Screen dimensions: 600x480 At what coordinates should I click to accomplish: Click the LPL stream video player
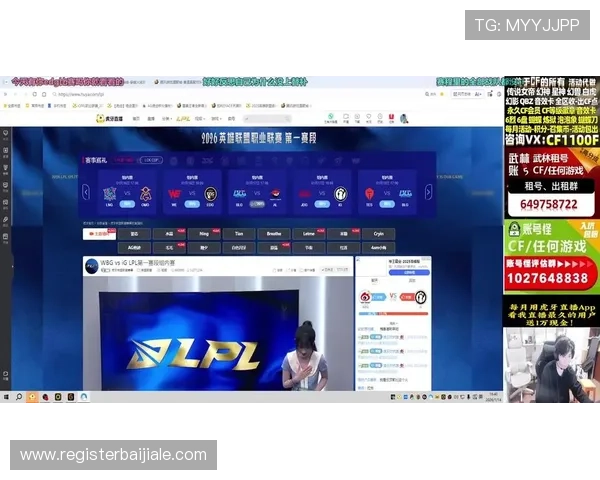coord(218,333)
